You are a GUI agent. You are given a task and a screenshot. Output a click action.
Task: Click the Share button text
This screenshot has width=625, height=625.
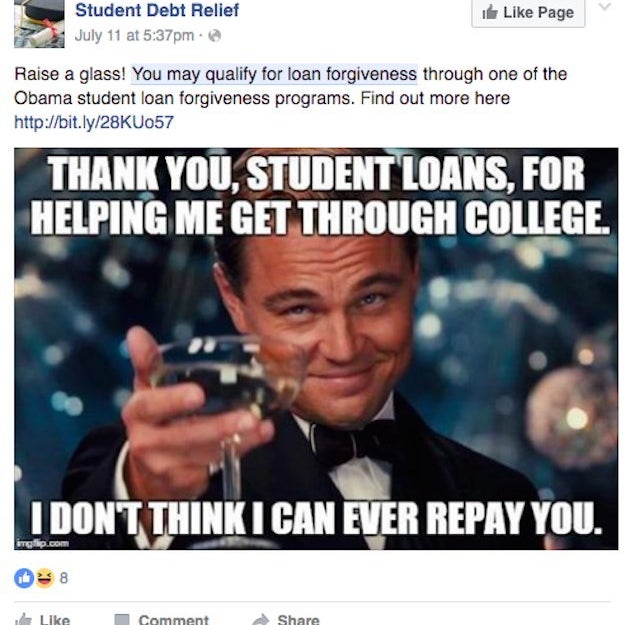pos(298,620)
